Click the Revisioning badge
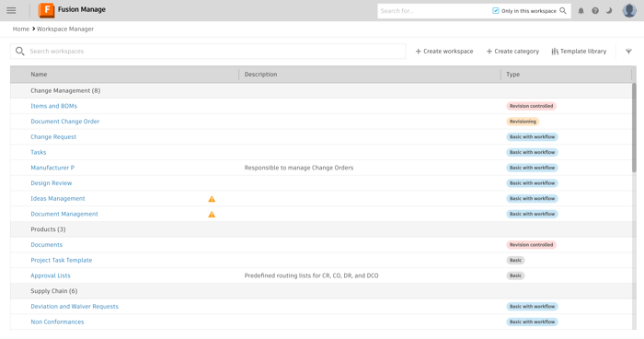 (x=523, y=122)
